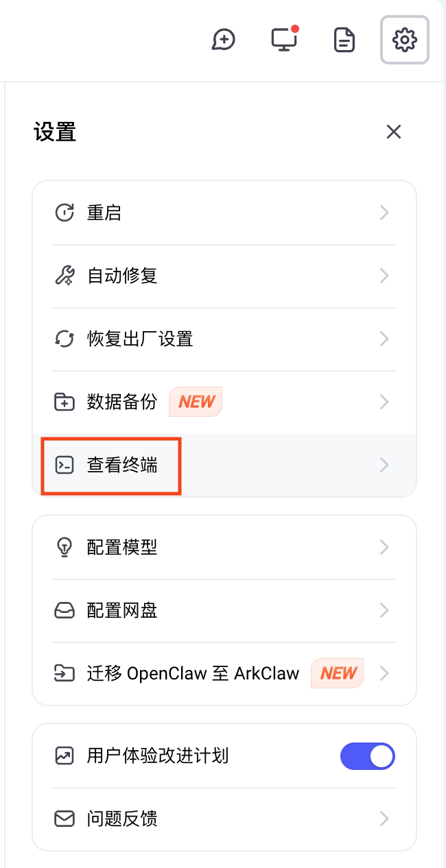Open the 配置模型 menu item
446x868 pixels.
click(122, 547)
